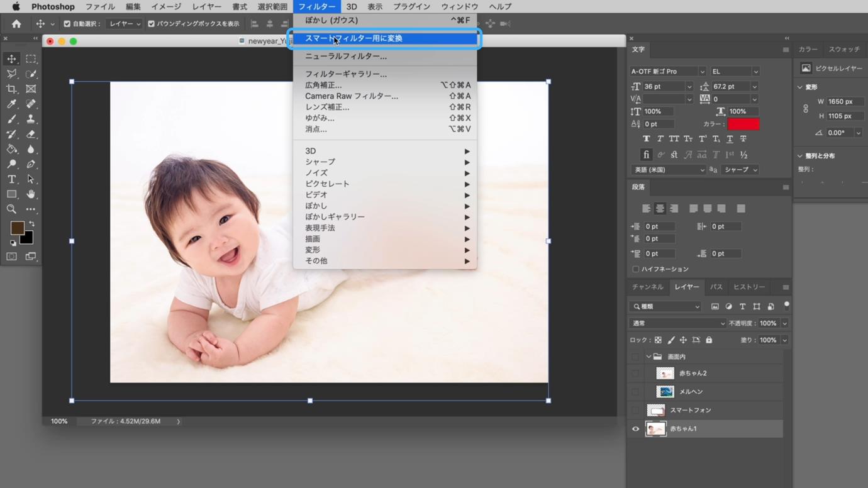The image size is (868, 488).
Task: Center-align text in the Paragraph panel
Action: click(660, 209)
